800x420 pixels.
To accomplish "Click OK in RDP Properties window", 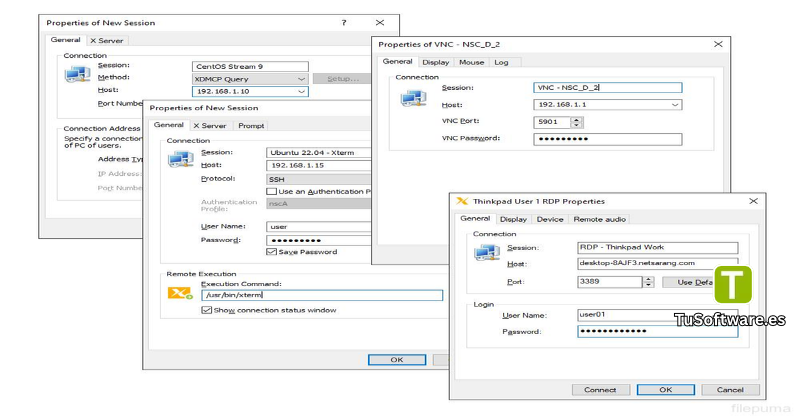I will click(666, 389).
